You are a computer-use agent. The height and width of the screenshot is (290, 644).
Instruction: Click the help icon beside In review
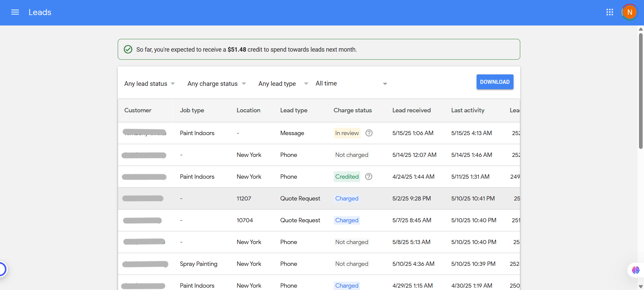coord(369,133)
